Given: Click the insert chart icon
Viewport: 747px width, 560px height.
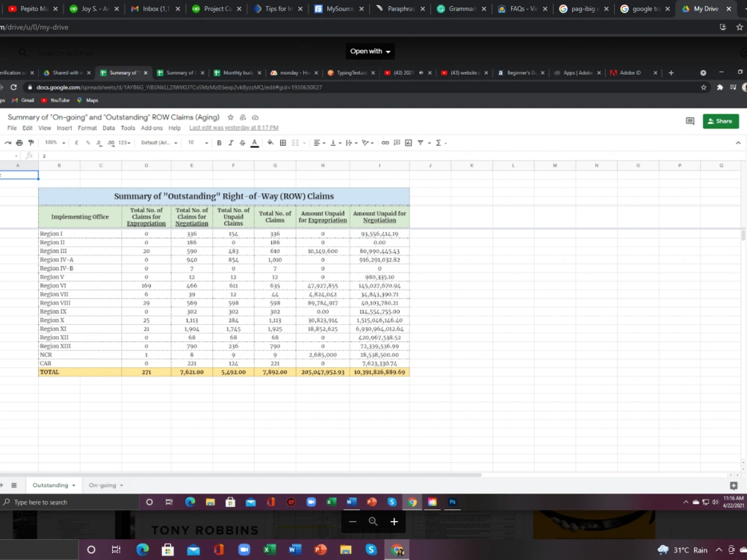Looking at the screenshot, I should tap(409, 143).
